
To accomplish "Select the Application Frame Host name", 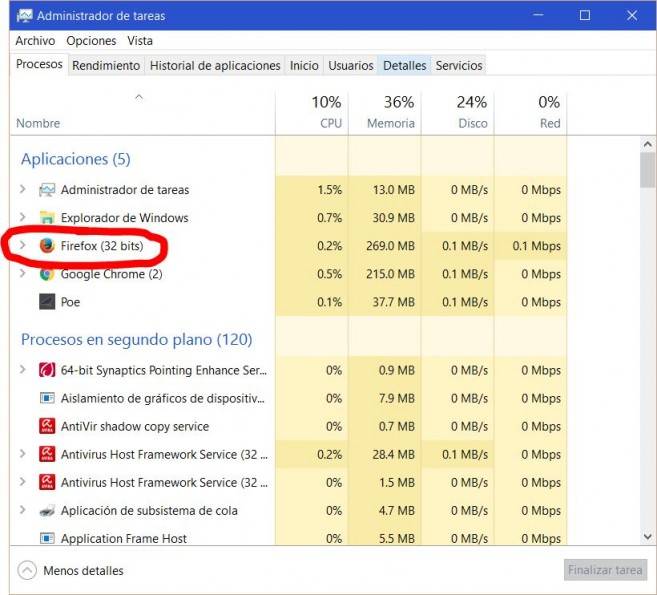I will tap(124, 538).
